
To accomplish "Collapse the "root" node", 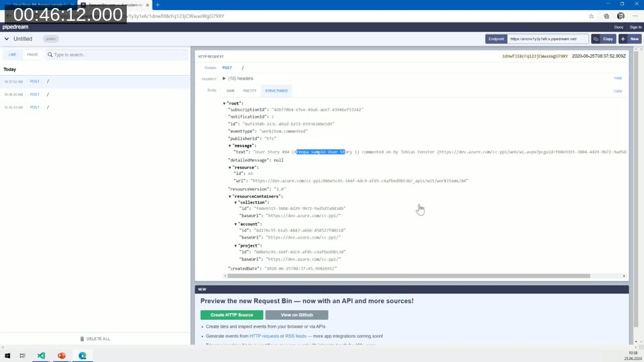I will (224, 103).
